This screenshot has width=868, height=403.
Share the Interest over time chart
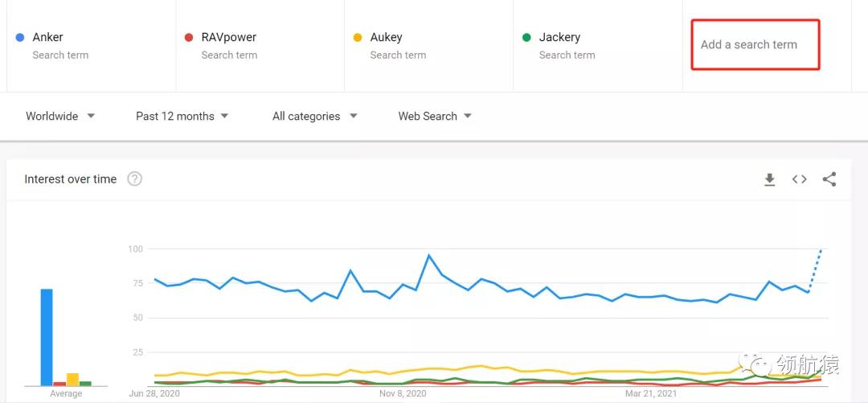[x=829, y=179]
